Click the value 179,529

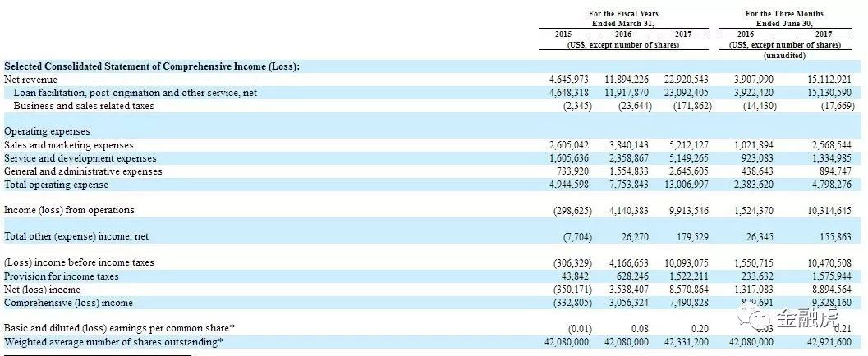692,236
